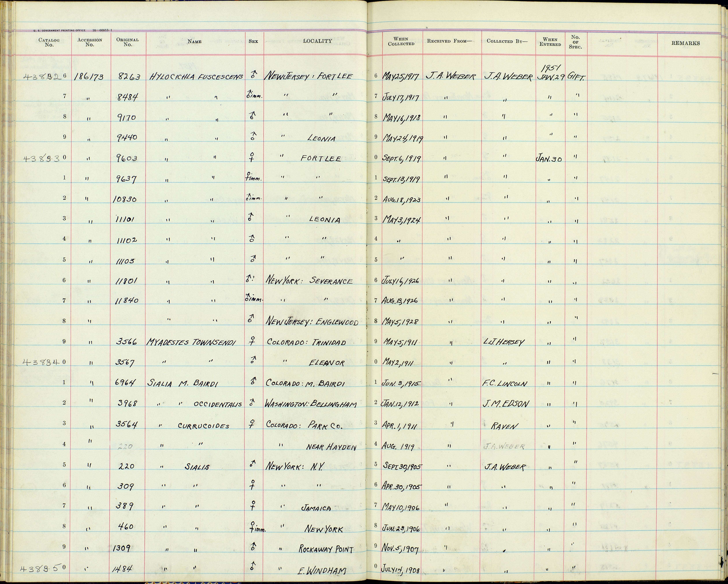Click the year '1951' above Jan. 29
Screen dimensions: 728x584
point(551,68)
